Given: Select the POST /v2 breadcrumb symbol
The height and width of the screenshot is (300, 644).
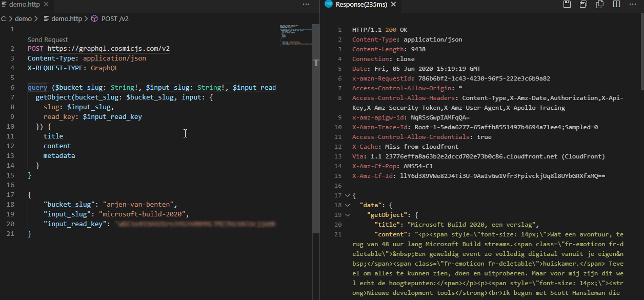Looking at the screenshot, I should click(x=114, y=18).
